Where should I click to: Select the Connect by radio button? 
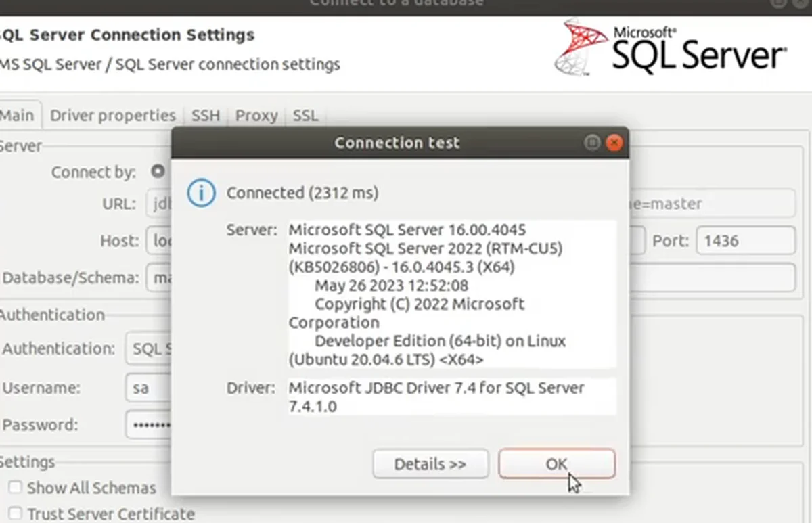158,172
